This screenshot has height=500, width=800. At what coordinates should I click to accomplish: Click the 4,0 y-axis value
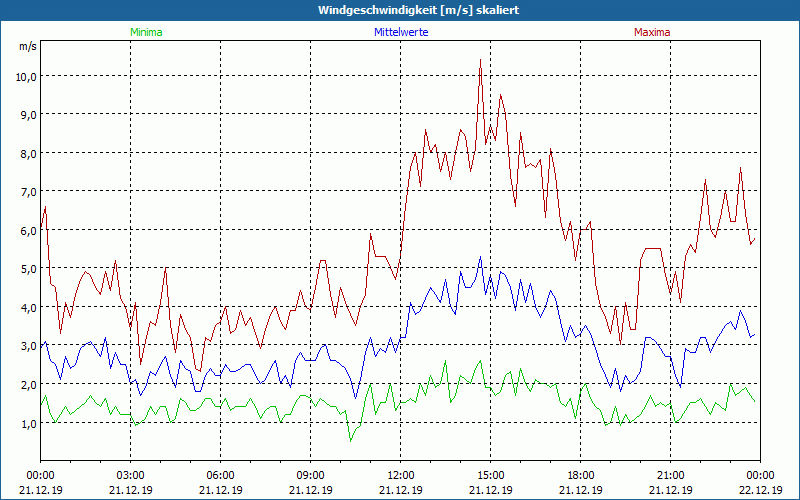tap(29, 308)
